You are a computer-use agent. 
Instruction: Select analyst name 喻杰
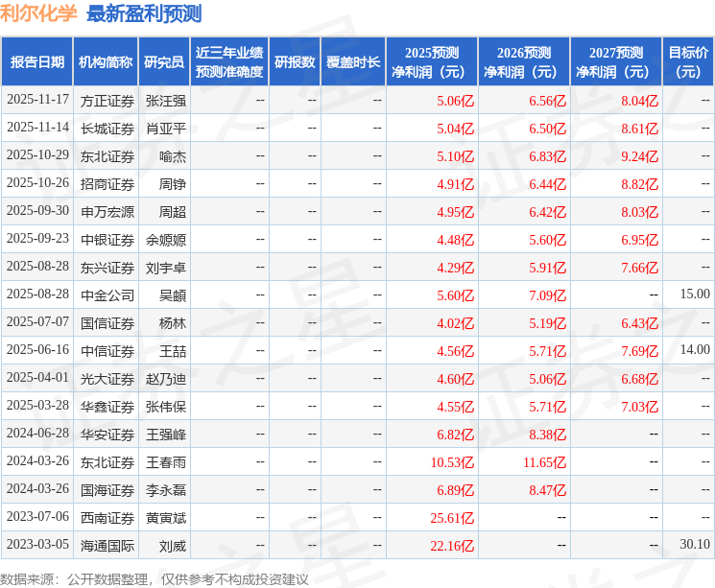pos(173,156)
